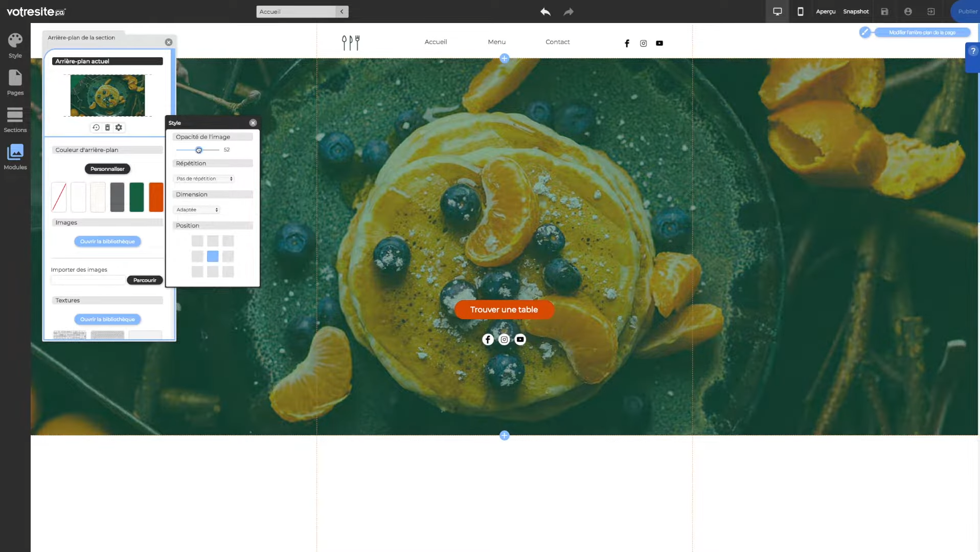Delete current background with trash icon
This screenshot has width=980, height=552.
(107, 127)
